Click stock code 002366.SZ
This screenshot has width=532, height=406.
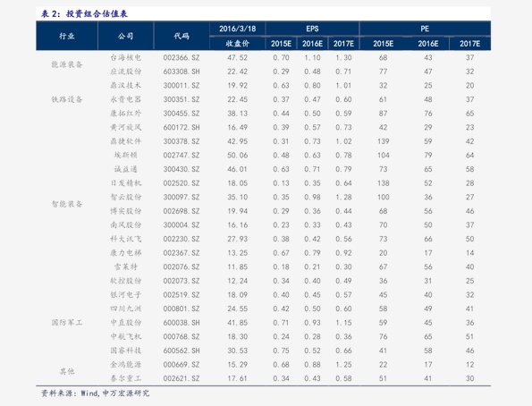point(182,58)
